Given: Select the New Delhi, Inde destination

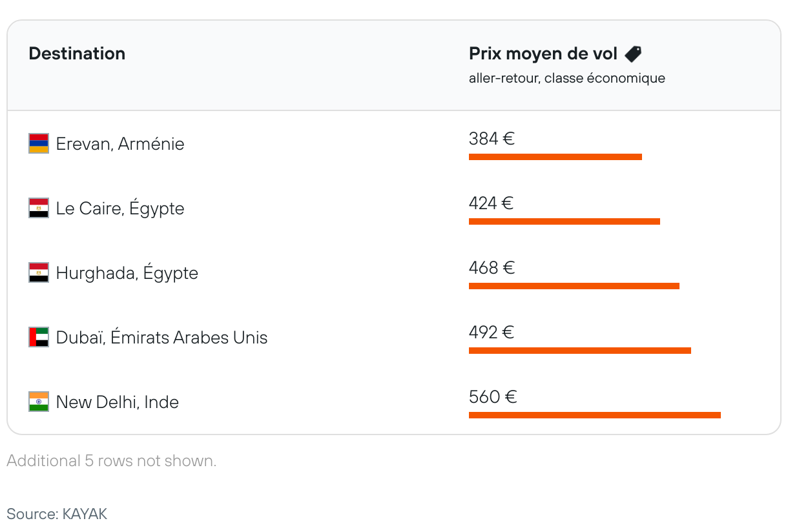Looking at the screenshot, I should coord(118,402).
